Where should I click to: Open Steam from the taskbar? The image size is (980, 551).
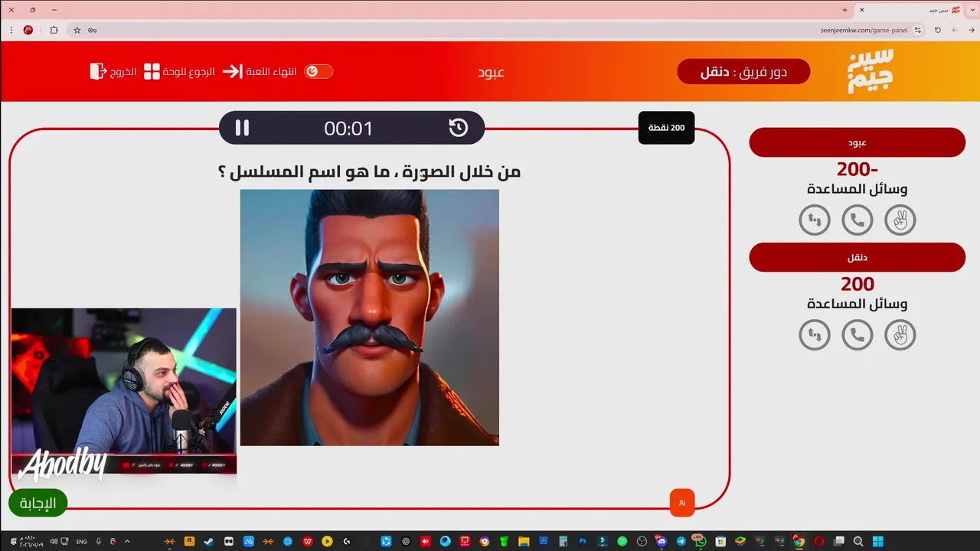click(x=208, y=541)
